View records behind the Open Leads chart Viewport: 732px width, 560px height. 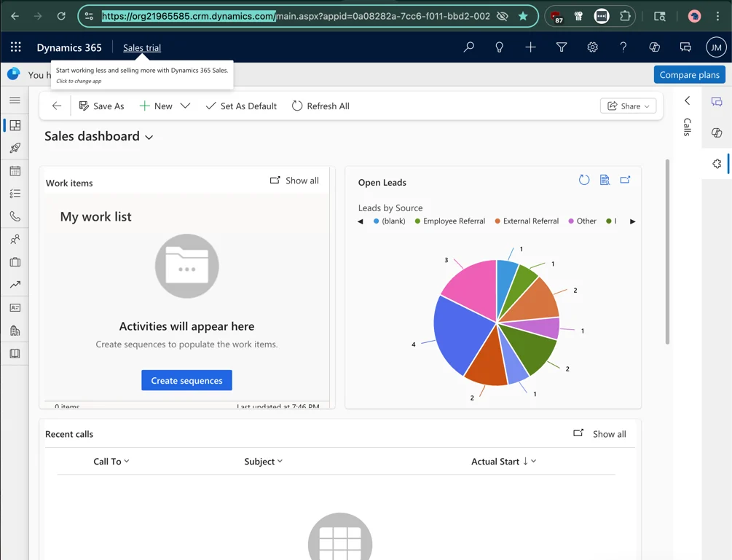pyautogui.click(x=605, y=179)
